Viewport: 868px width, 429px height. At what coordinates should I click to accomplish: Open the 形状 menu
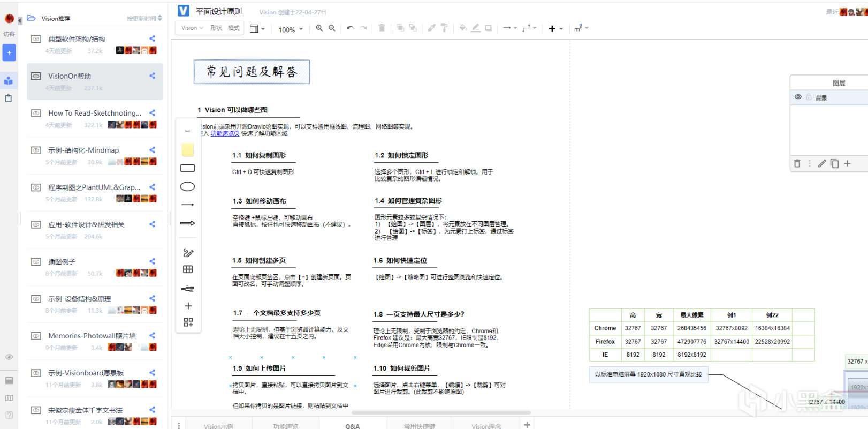tap(216, 28)
